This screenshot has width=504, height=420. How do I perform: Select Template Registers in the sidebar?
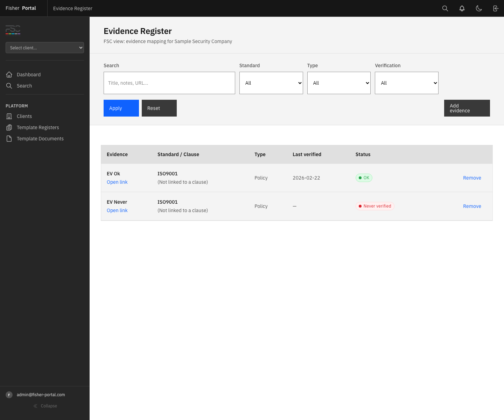coord(38,127)
